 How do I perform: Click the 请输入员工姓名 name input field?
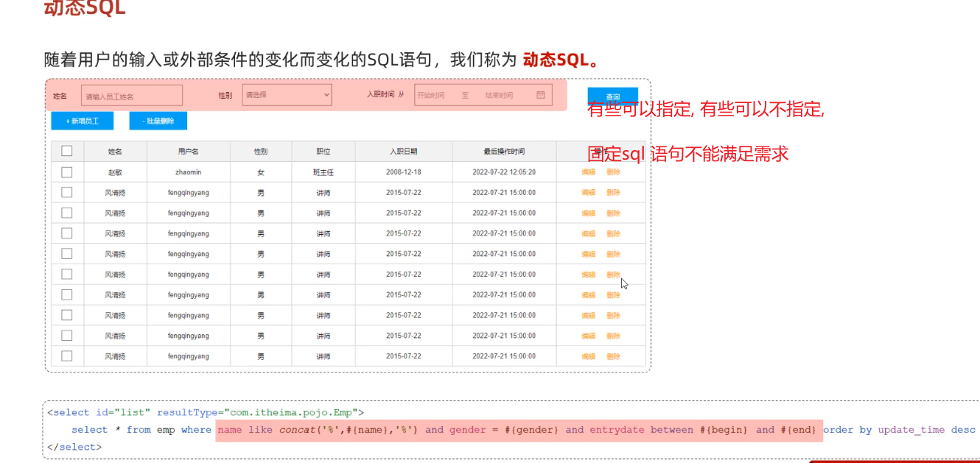[x=132, y=96]
